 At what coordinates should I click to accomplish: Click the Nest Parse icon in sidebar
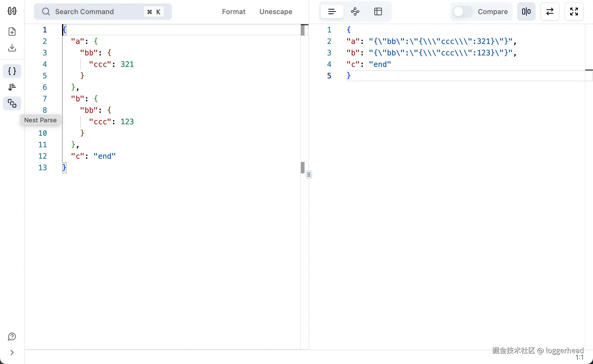click(x=12, y=103)
